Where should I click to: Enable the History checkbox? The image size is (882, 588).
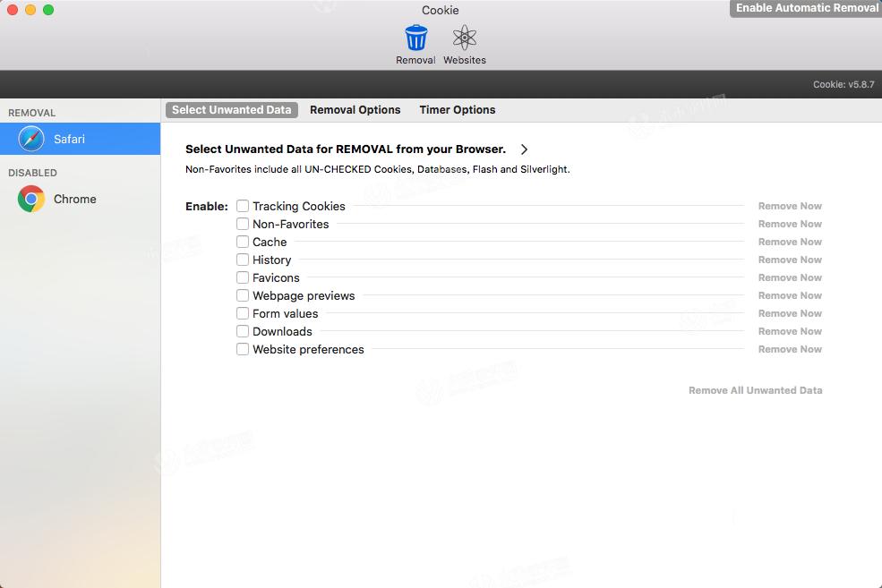click(x=243, y=260)
